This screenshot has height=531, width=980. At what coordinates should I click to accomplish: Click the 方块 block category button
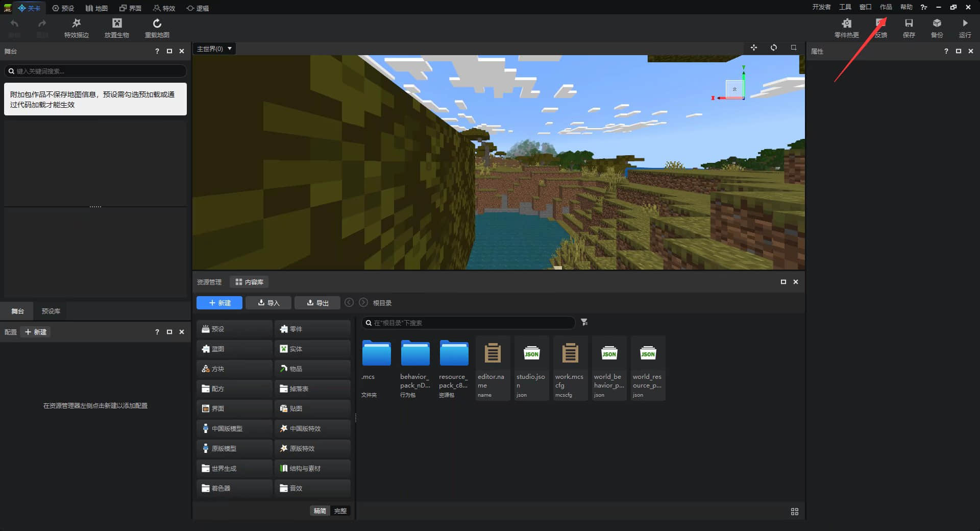[x=234, y=369]
